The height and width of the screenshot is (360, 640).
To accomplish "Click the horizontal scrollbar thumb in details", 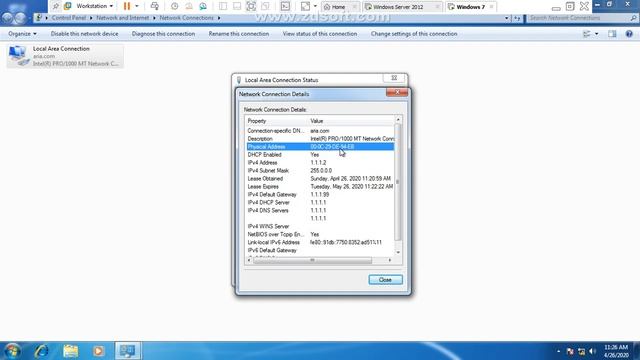I will coord(313,260).
